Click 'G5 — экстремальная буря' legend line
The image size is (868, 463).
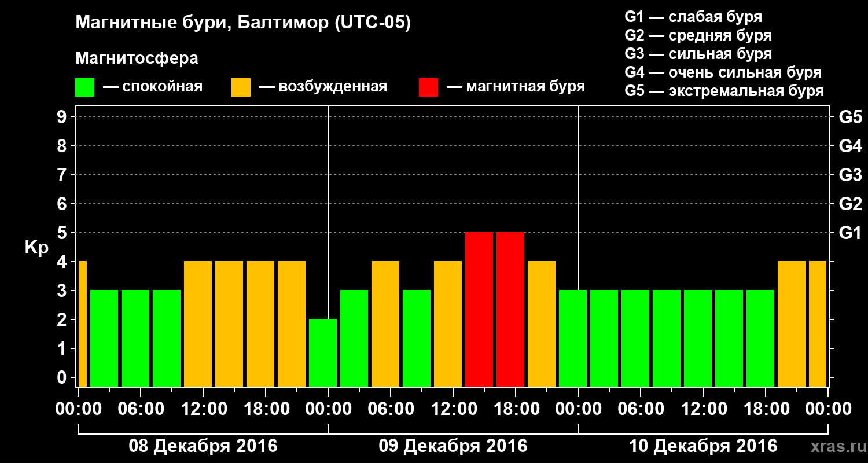tap(724, 91)
